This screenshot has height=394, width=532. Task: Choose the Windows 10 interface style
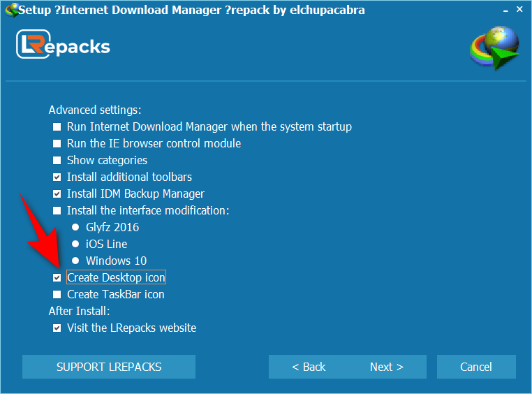click(x=75, y=261)
